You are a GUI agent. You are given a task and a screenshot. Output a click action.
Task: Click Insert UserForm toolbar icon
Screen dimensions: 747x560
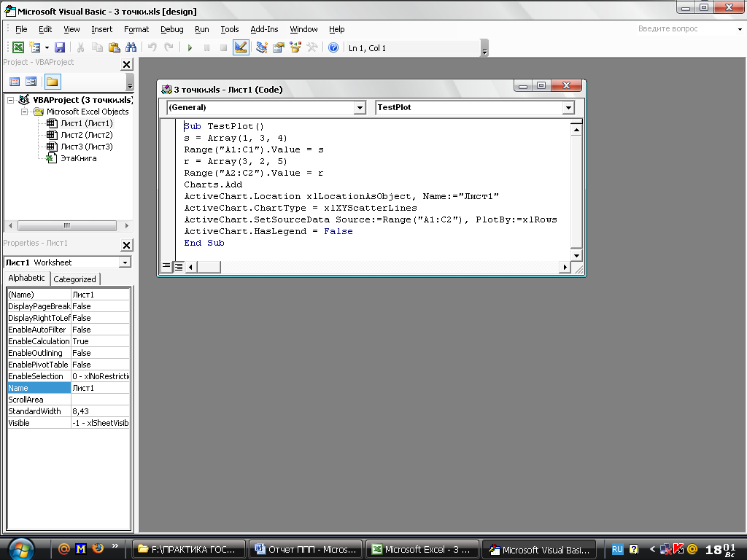click(x=35, y=47)
